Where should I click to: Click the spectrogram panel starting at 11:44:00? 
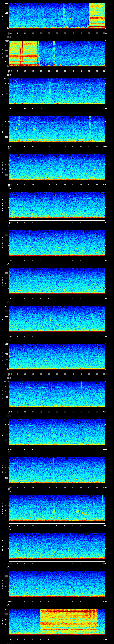pyautogui.click(x=57, y=584)
